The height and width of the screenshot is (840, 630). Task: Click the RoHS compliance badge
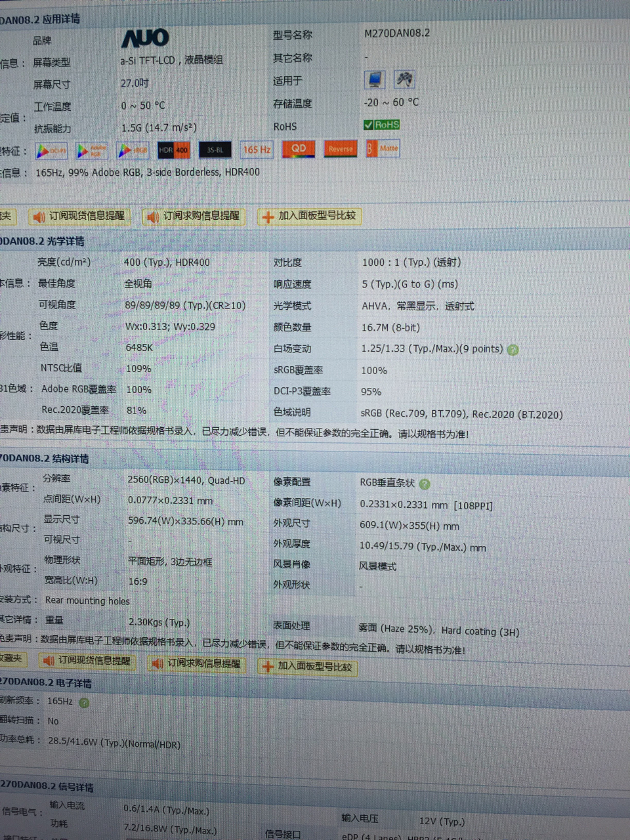[381, 124]
